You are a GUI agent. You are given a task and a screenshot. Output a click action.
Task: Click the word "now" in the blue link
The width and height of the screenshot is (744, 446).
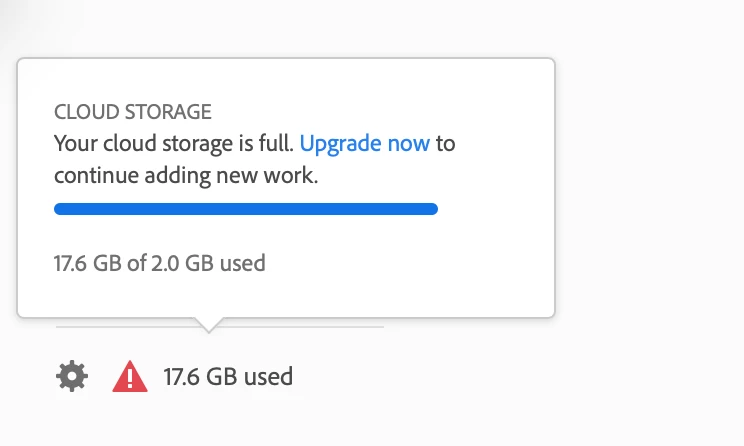pos(409,144)
